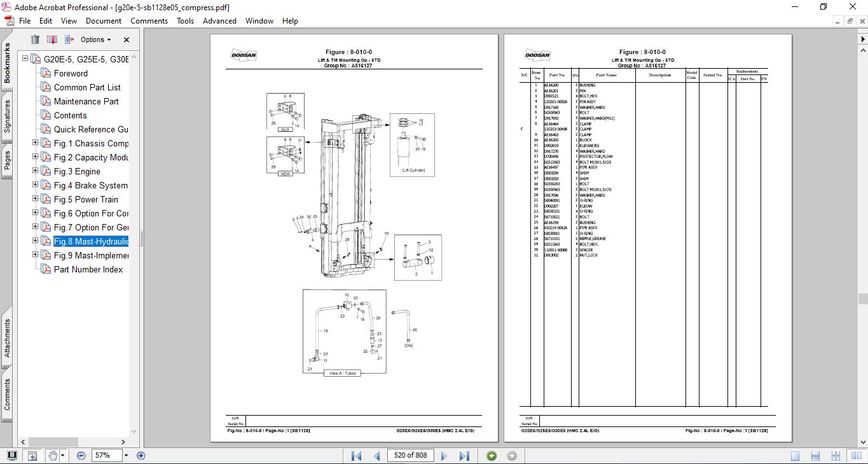
Task: Zoom in with the plus button
Action: pyautogui.click(x=141, y=456)
